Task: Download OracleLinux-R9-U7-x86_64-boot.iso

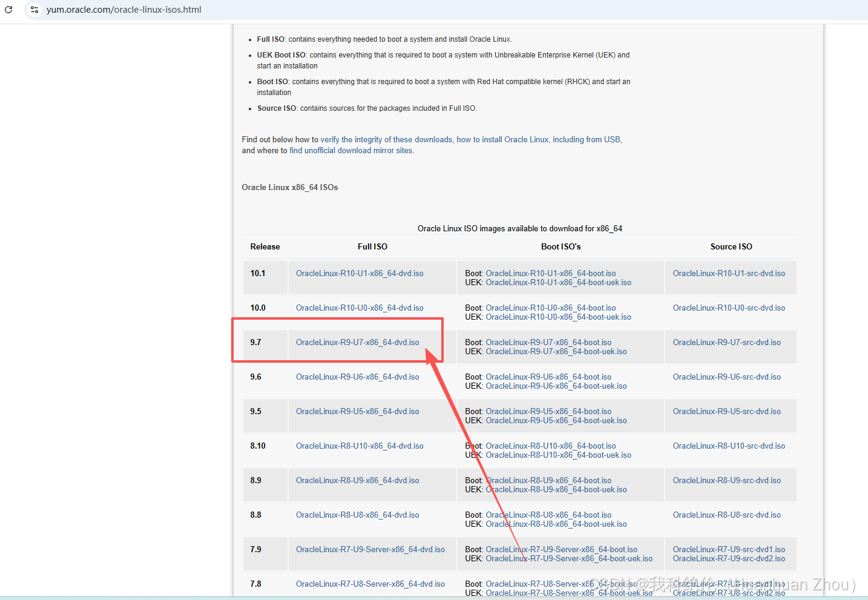Action: 548,343
